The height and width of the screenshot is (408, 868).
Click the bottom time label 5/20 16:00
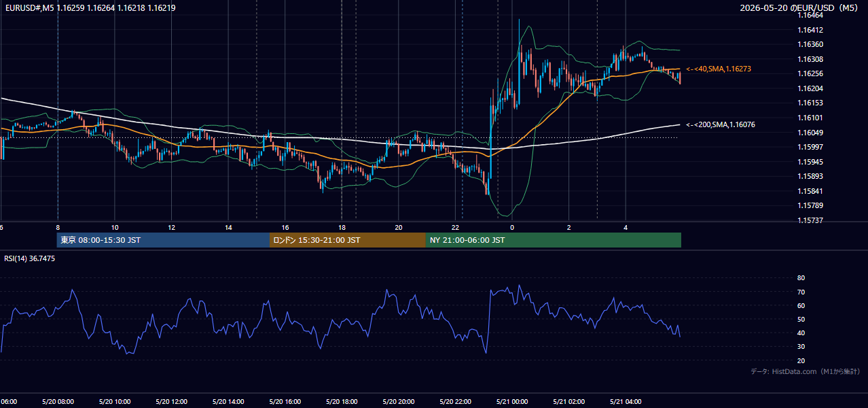[285, 402]
